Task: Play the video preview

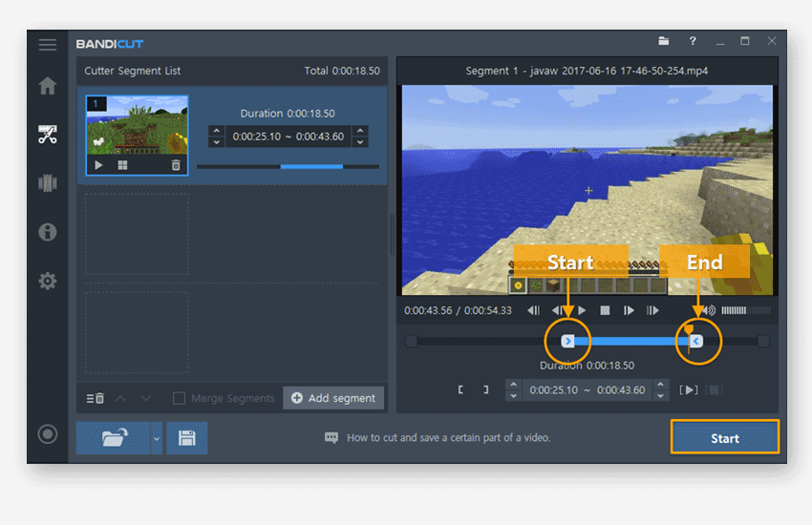Action: (582, 310)
